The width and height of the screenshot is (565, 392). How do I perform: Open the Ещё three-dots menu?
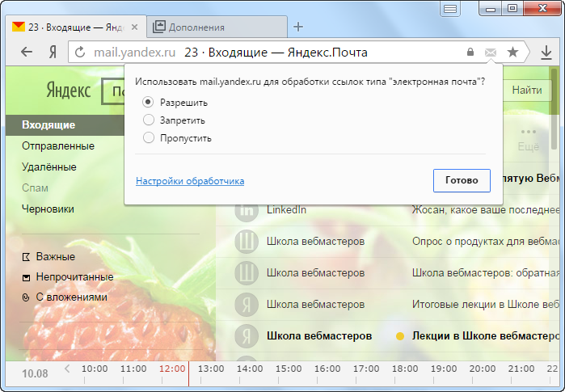coord(529,140)
